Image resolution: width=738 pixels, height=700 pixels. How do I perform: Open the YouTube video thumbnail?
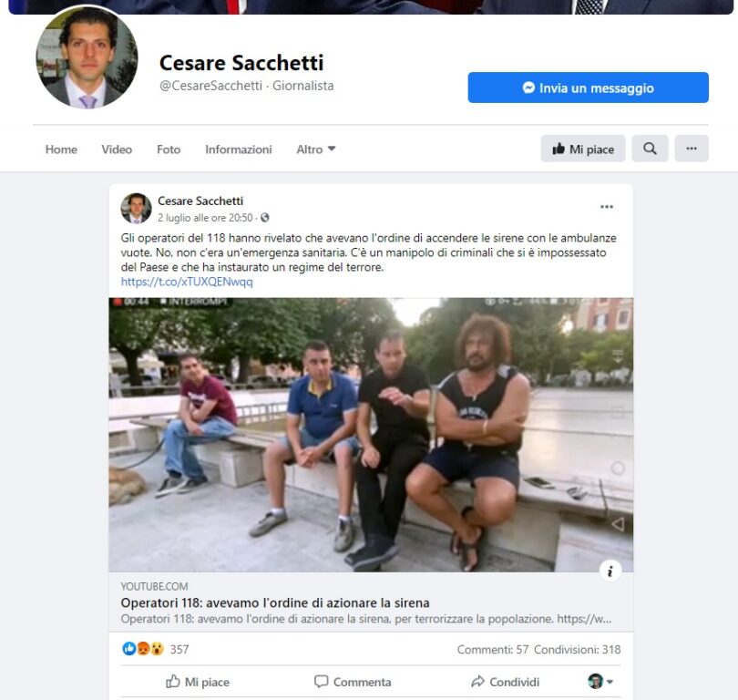[371, 435]
